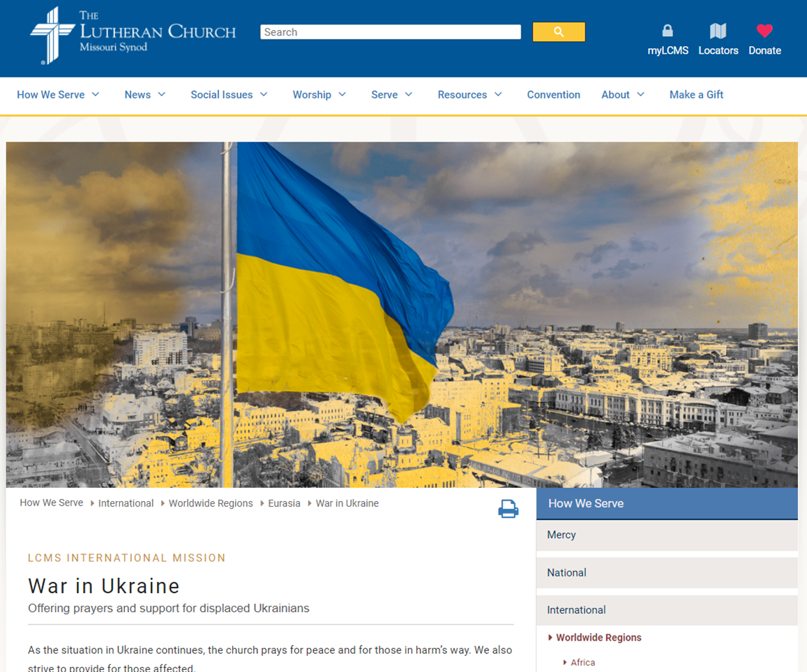Select Make a Gift menu item
Image resolution: width=807 pixels, height=672 pixels.
click(696, 95)
